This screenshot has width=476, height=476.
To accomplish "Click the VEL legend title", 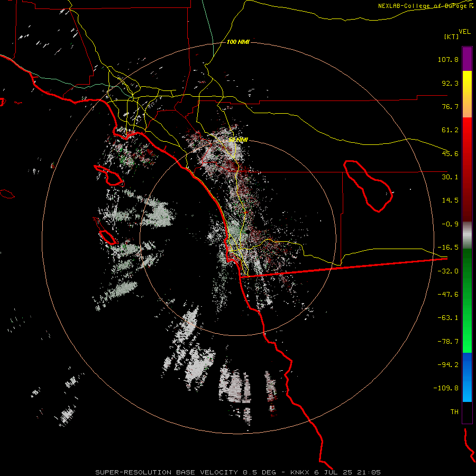I will [464, 32].
